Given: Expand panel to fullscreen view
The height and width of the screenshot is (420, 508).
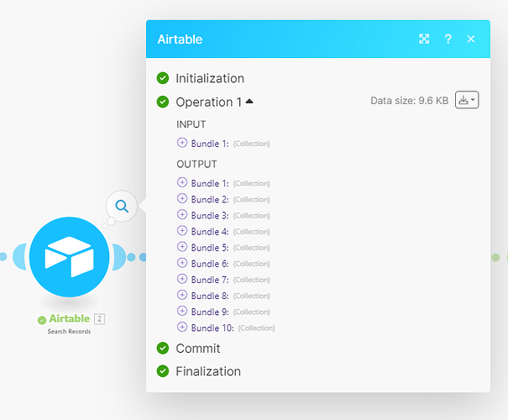Looking at the screenshot, I should click(424, 39).
